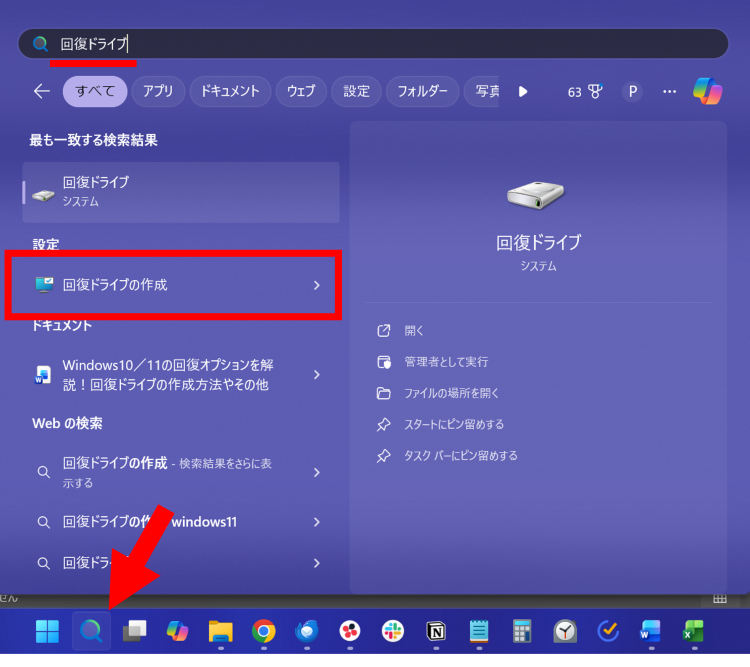Image resolution: width=750 pixels, height=667 pixels.
Task: Open Notion from the taskbar
Action: pyautogui.click(x=436, y=631)
